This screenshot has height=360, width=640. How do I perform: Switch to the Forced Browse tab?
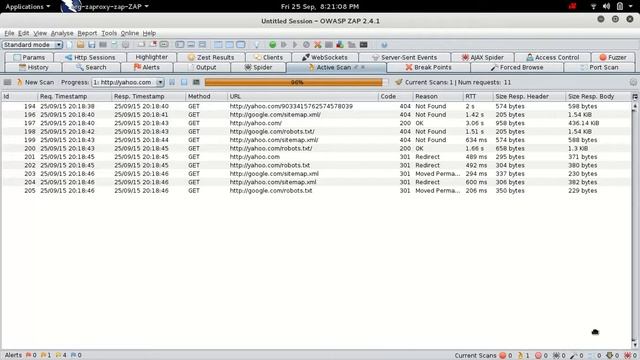517,67
